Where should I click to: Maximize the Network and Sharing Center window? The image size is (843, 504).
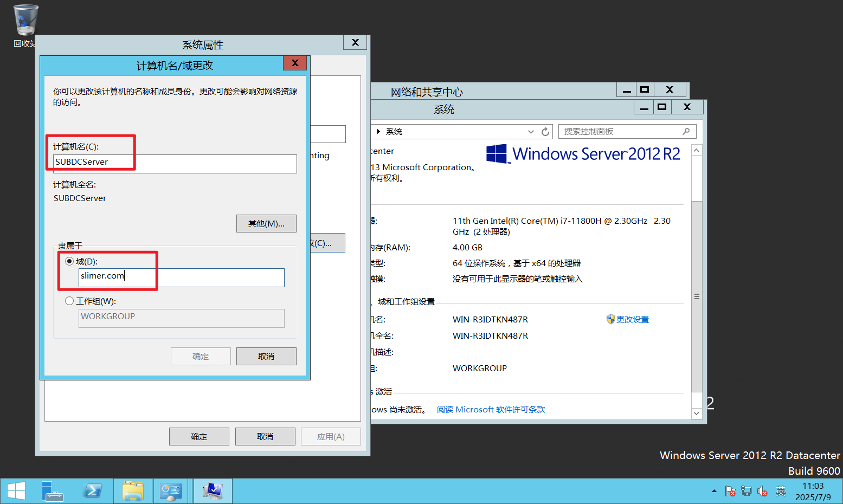pos(645,89)
